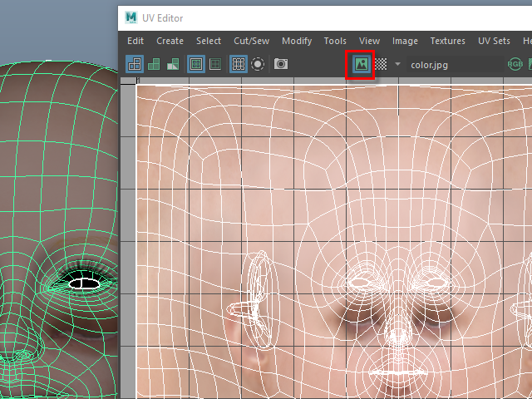Take a UV snapshot with camera icon
Screen dimensions: 532x399
281,64
